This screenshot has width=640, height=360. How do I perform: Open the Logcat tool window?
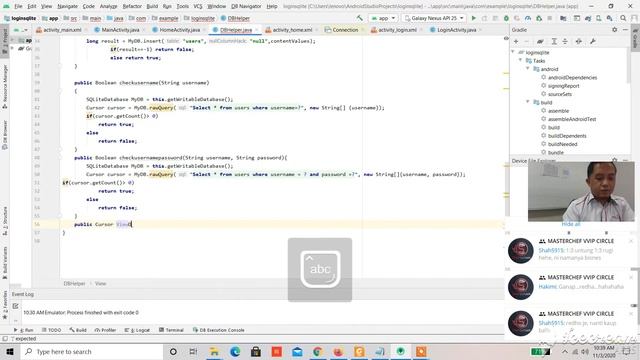click(x=137, y=330)
